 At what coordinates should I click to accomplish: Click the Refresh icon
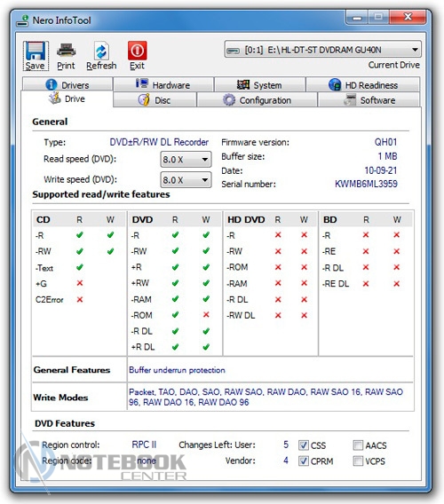tap(101, 51)
